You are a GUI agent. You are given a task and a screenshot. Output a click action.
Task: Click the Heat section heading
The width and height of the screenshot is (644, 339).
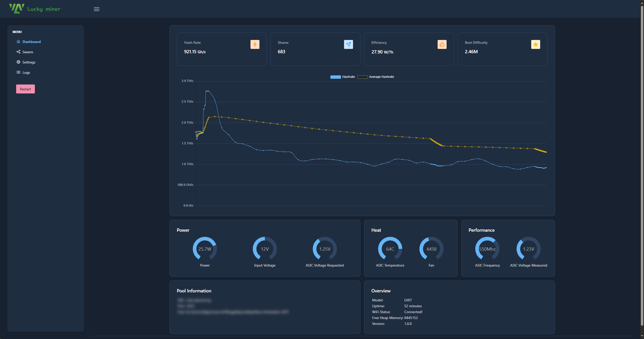(376, 230)
